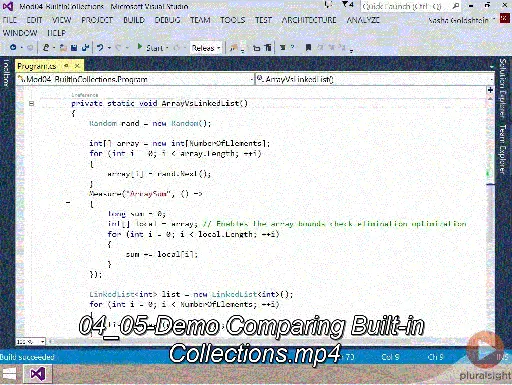512x385 pixels.
Task: Open the FILE menu
Action: click(10, 20)
